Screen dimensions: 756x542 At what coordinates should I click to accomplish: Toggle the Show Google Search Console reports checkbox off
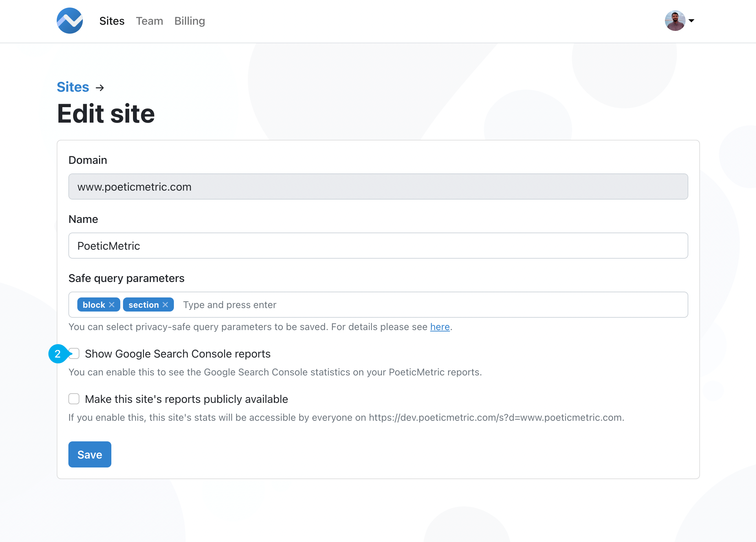pos(74,353)
